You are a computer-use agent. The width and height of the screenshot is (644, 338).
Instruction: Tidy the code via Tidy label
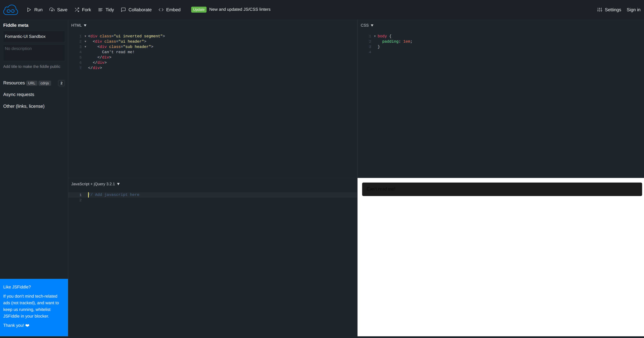pyautogui.click(x=110, y=10)
